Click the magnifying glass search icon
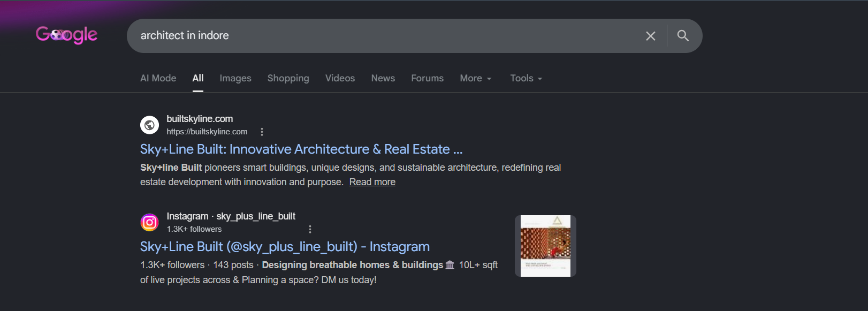 [683, 36]
